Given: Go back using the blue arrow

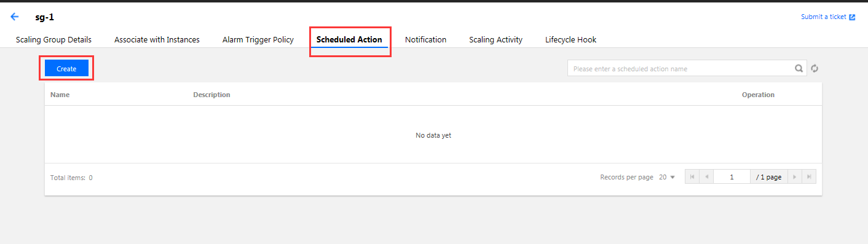Looking at the screenshot, I should tap(15, 17).
